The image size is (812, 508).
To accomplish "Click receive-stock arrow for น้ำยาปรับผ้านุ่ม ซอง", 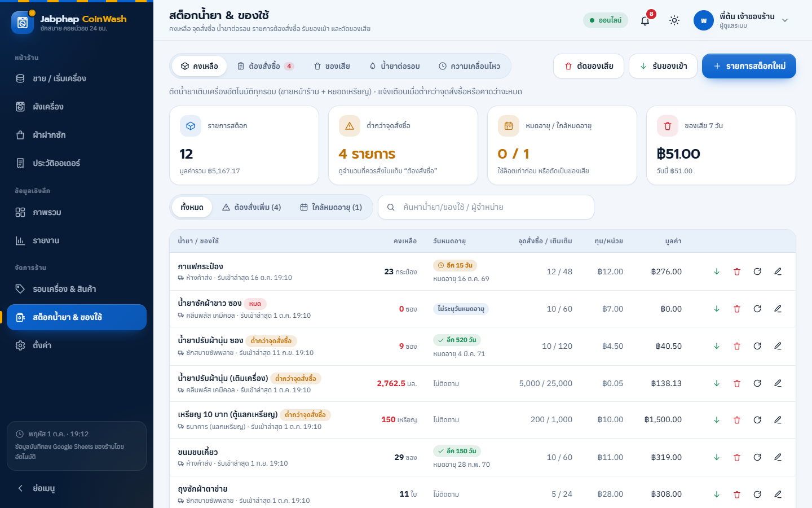I will [717, 346].
